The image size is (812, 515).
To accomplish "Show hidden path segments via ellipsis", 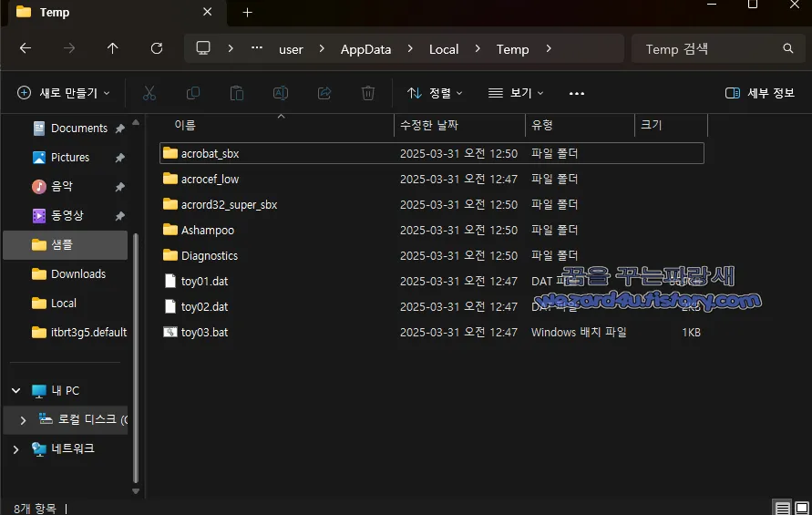I will pyautogui.click(x=257, y=48).
